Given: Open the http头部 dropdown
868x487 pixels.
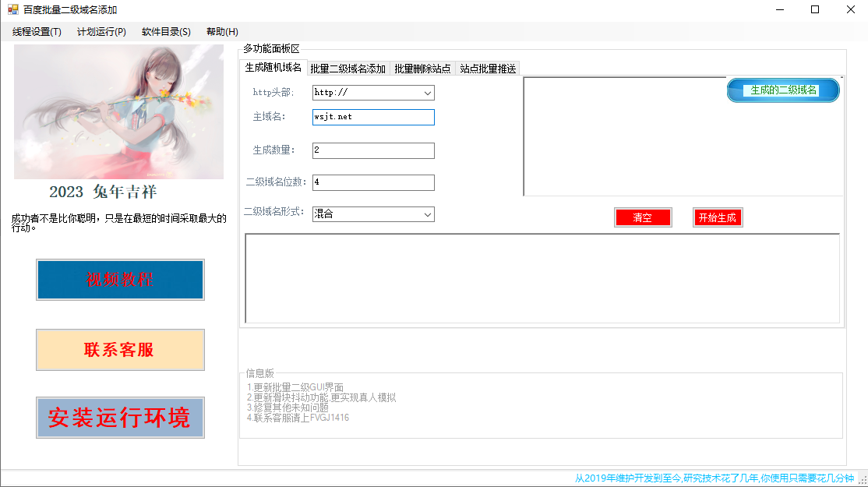Looking at the screenshot, I should click(372, 93).
